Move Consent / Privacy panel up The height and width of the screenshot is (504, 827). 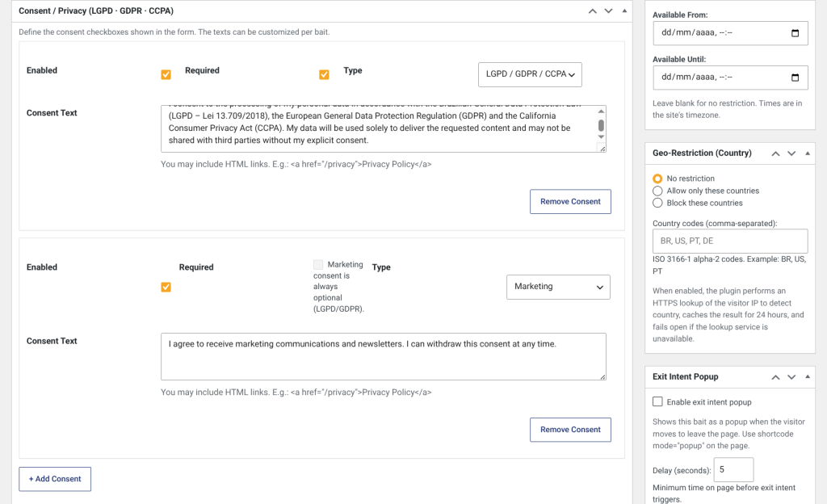pyautogui.click(x=592, y=11)
